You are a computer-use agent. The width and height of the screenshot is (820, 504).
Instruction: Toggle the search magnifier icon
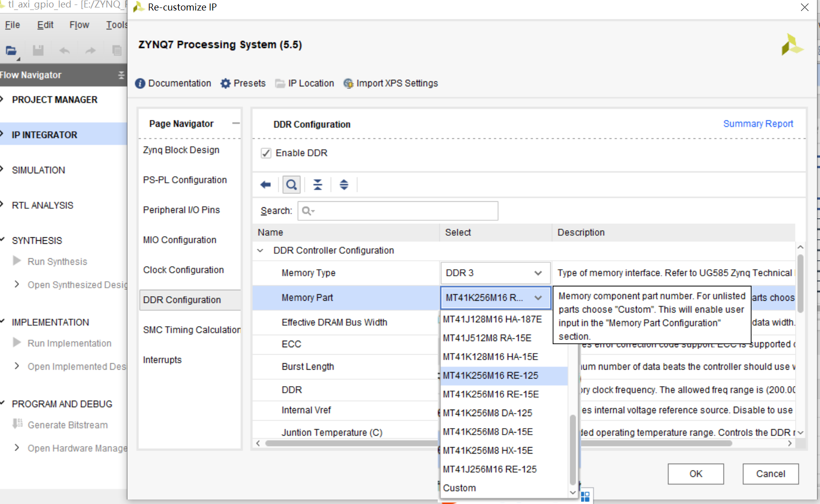pos(291,184)
